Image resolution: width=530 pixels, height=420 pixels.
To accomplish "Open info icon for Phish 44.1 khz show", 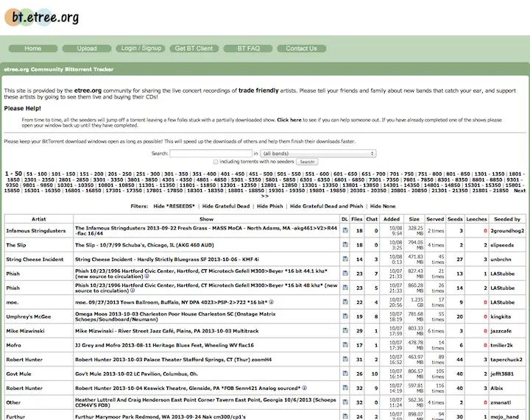I will [x=146, y=276].
